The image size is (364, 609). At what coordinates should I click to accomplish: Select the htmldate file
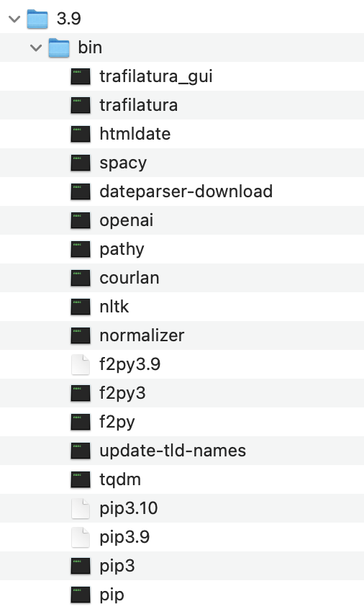pyautogui.click(x=135, y=134)
